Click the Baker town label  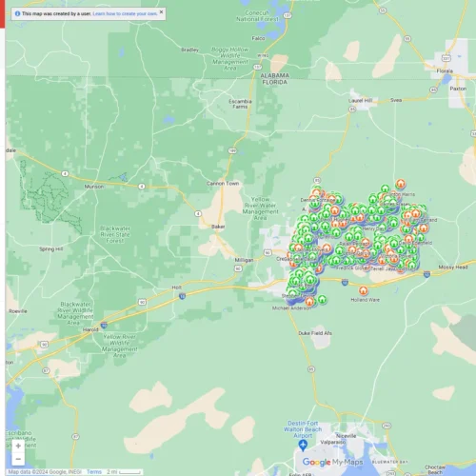pos(218,227)
